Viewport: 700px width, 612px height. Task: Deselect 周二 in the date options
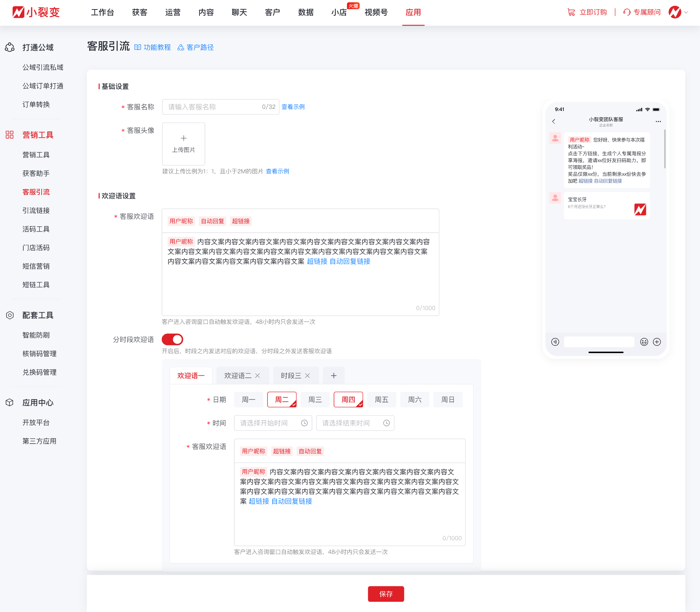point(282,400)
